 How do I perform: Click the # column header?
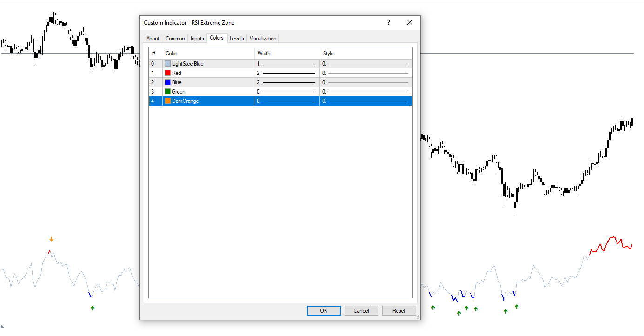point(155,54)
